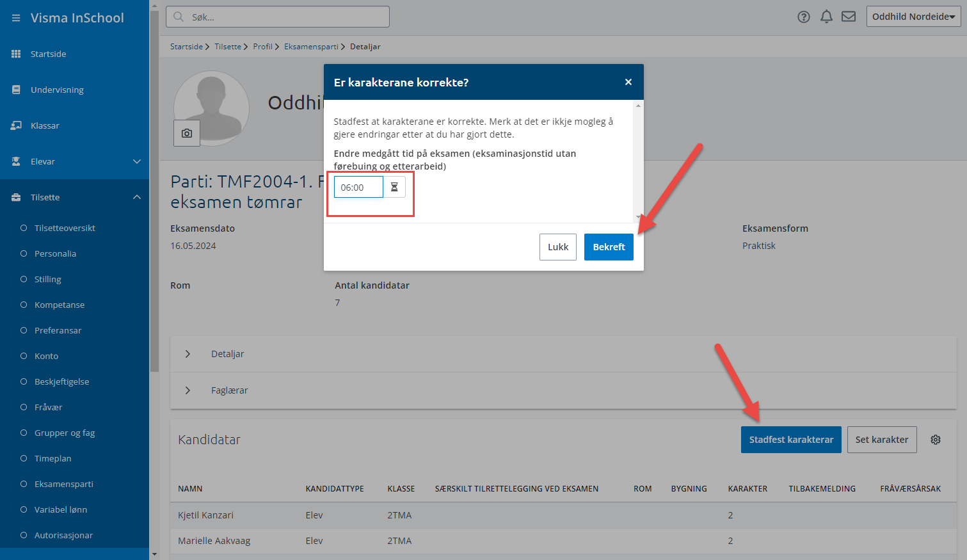Expand the Elevar sidebar section
The width and height of the screenshot is (967, 560).
point(137,161)
